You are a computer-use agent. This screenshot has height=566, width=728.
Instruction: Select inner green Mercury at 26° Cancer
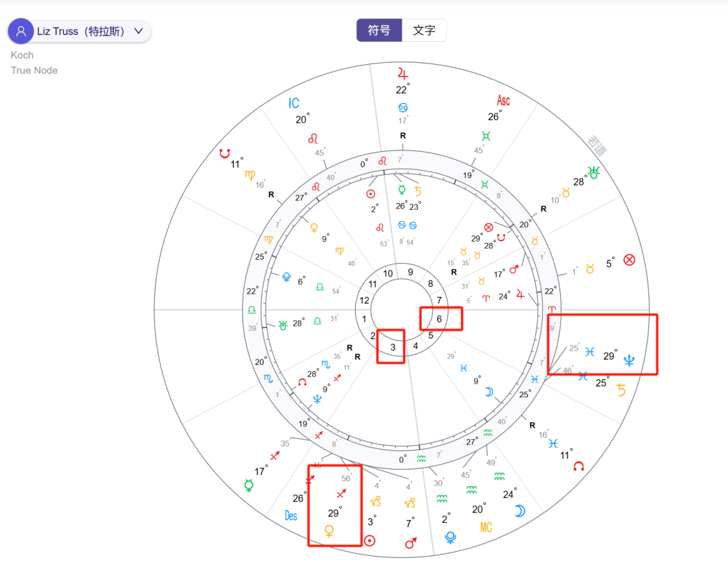(x=402, y=190)
